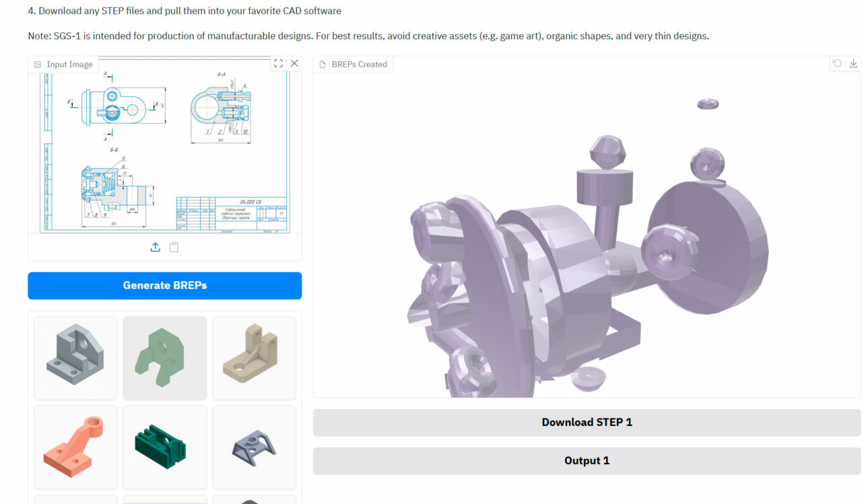
Task: Click the Output 1 button
Action: coord(587,461)
